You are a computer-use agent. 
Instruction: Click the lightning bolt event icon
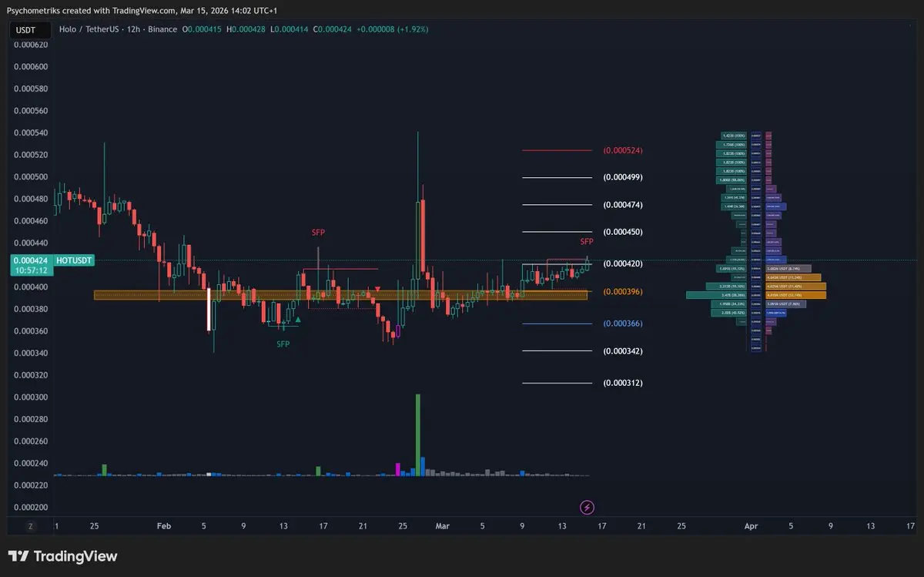(x=588, y=507)
